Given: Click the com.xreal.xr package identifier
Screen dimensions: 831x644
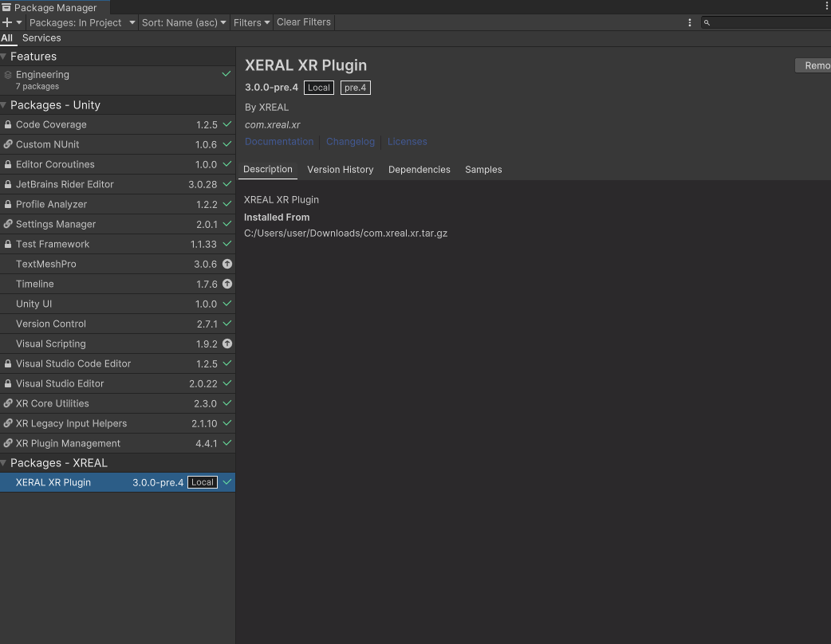Looking at the screenshot, I should coord(273,125).
